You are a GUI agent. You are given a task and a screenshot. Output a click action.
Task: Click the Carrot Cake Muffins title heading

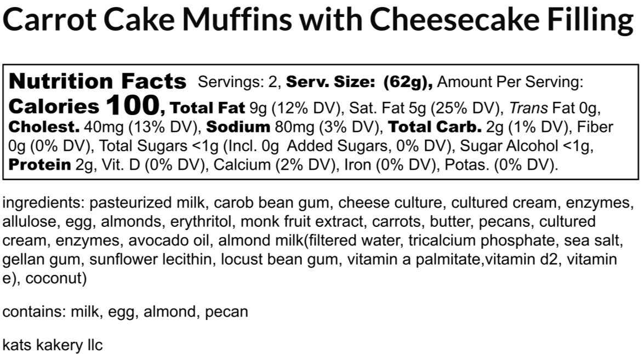(318, 20)
